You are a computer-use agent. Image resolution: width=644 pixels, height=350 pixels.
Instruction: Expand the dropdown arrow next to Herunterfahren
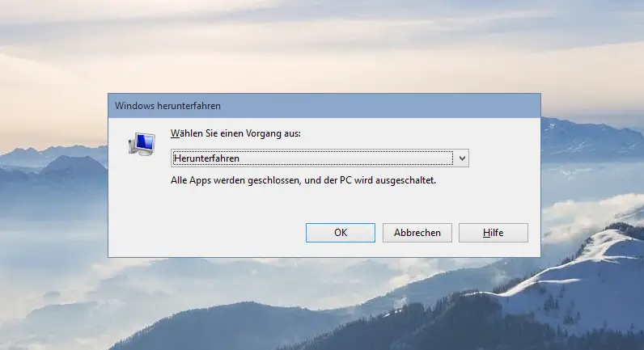tap(462, 158)
